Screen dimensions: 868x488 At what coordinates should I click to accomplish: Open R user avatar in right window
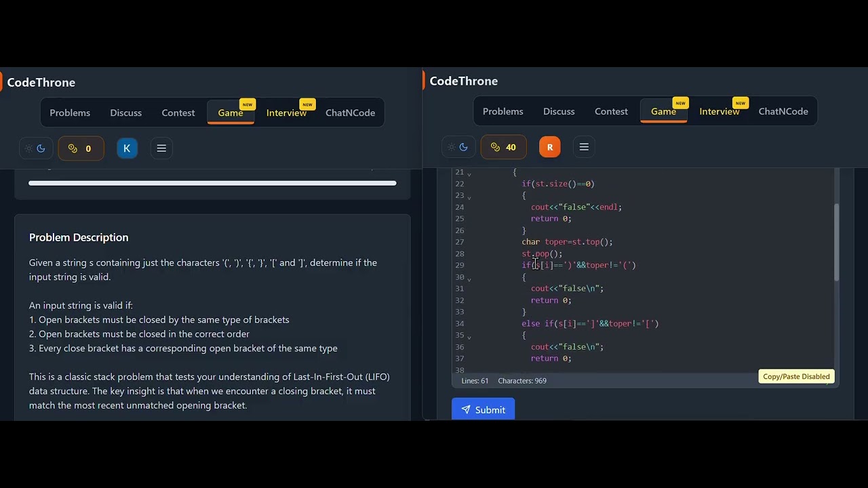550,147
